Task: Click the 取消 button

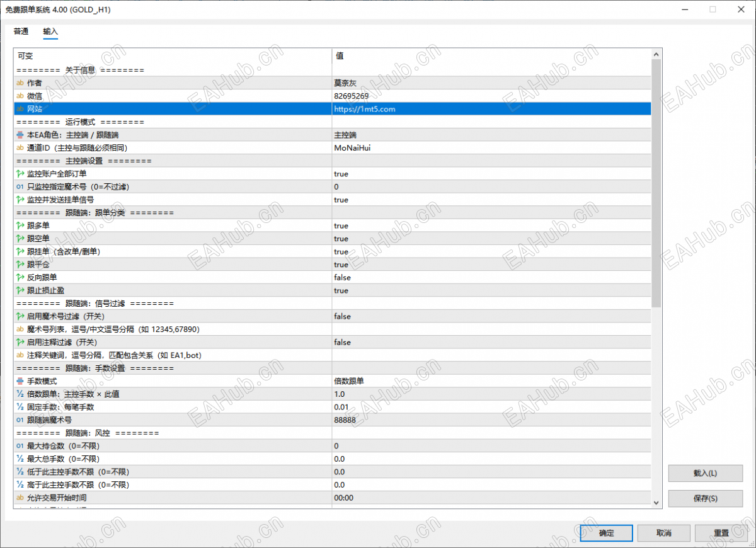Action: [664, 533]
